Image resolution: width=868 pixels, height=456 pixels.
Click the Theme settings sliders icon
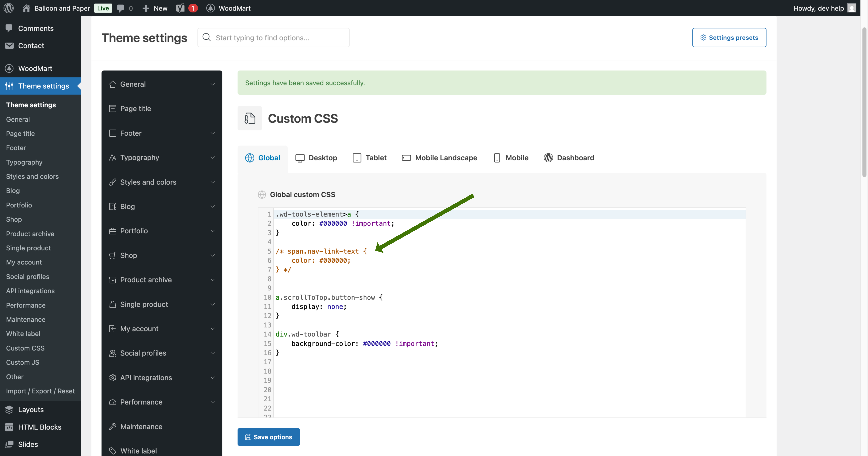click(x=9, y=86)
